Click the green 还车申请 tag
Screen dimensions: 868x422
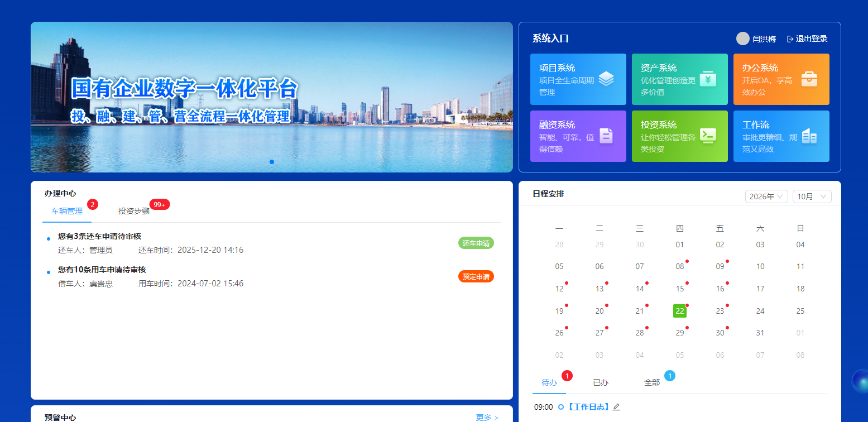click(x=476, y=243)
